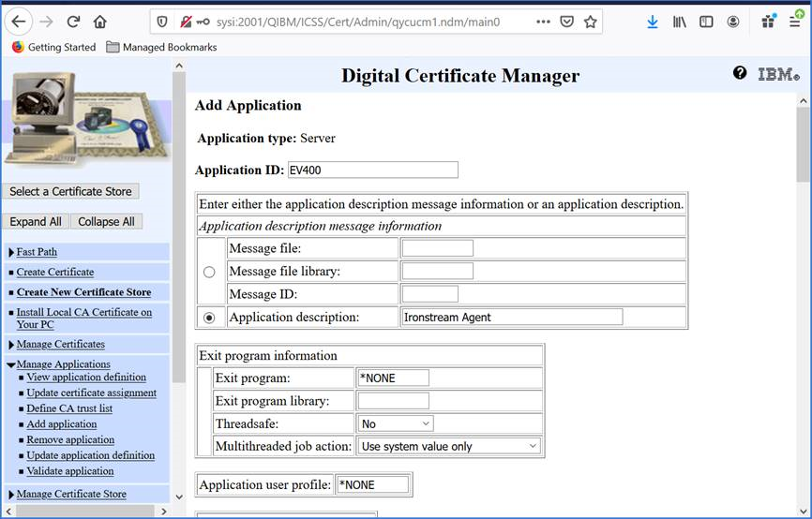
Task: Open the Multithreaded job action dropdown
Action: click(449, 446)
